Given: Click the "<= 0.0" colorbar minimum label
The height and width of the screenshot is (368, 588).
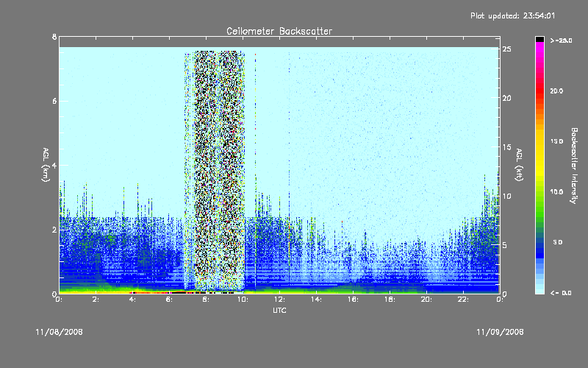Looking at the screenshot, I should pos(561,292).
